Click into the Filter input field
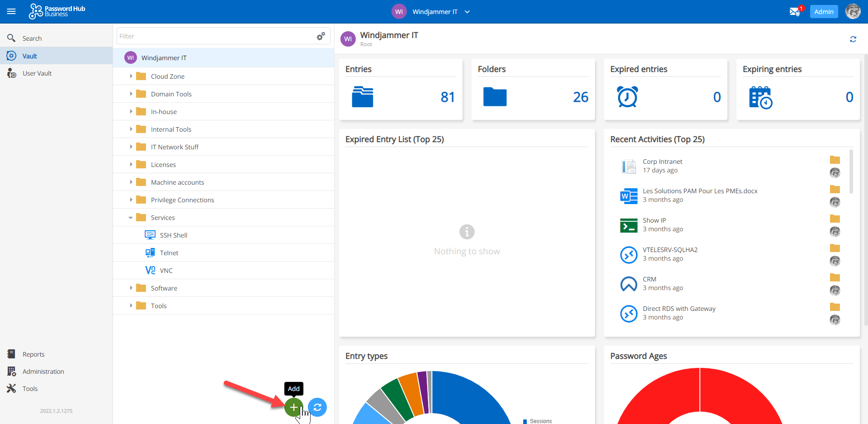 215,36
